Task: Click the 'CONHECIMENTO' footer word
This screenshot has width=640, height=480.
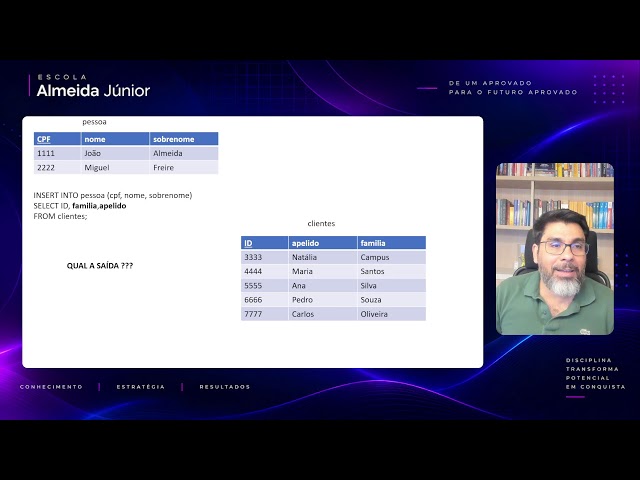Action: pos(51,387)
